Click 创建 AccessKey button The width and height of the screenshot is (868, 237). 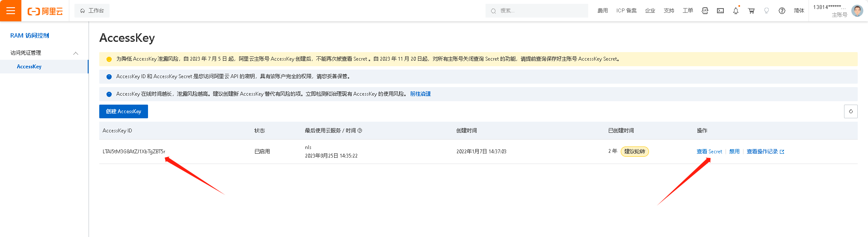(124, 111)
